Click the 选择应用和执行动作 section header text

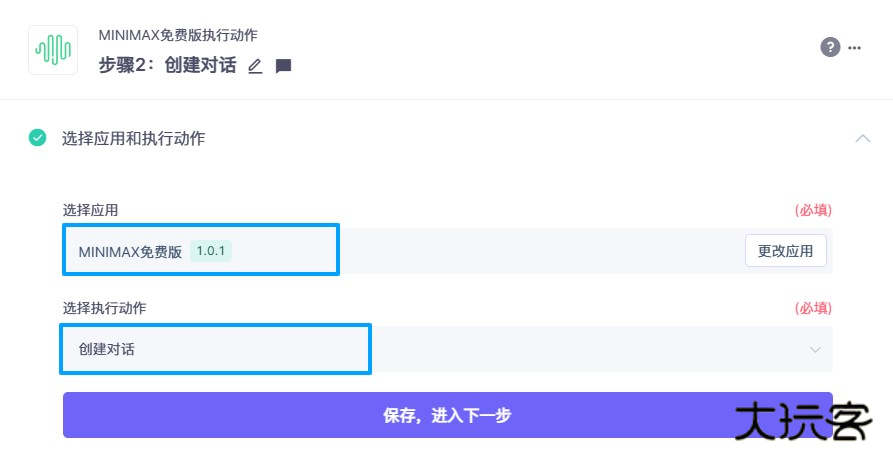[x=133, y=138]
